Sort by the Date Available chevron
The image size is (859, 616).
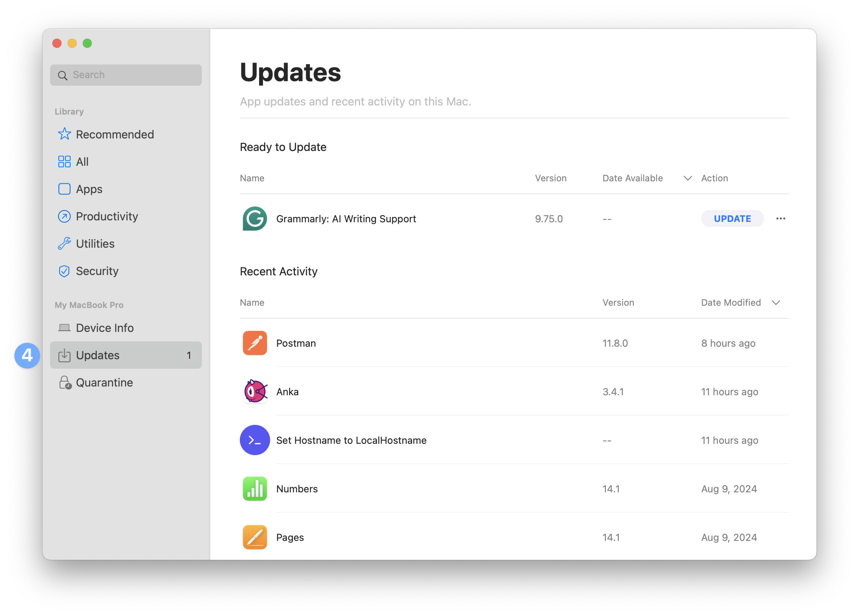688,178
